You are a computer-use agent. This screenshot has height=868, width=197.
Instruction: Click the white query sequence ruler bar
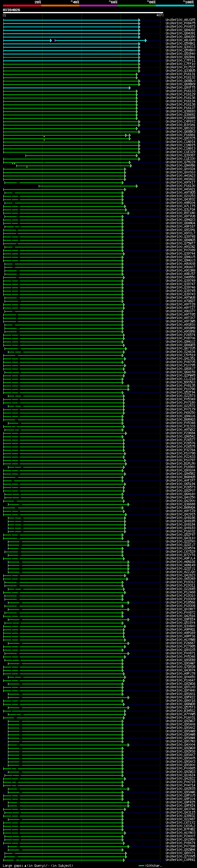pos(83,13)
